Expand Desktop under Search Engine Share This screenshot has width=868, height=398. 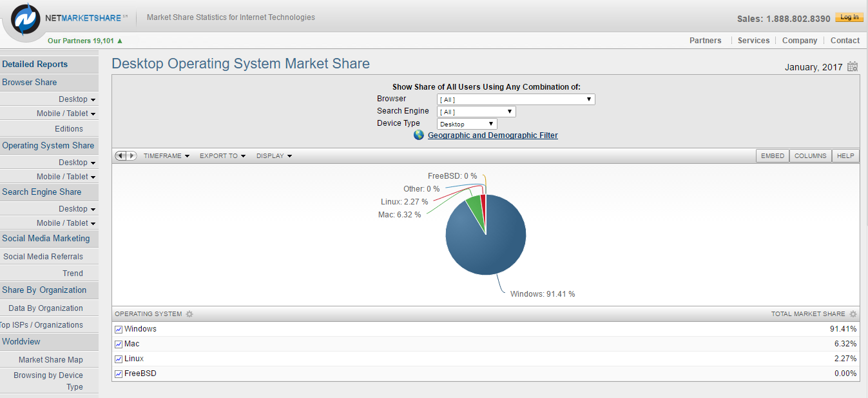(77, 209)
